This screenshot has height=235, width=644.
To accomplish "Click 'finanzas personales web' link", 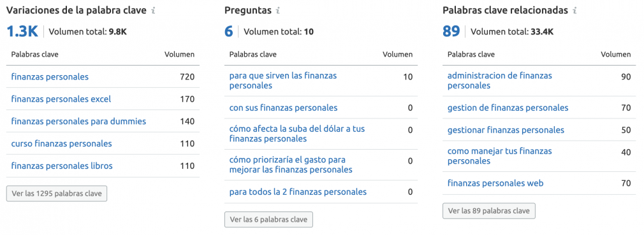I will pos(495,183).
